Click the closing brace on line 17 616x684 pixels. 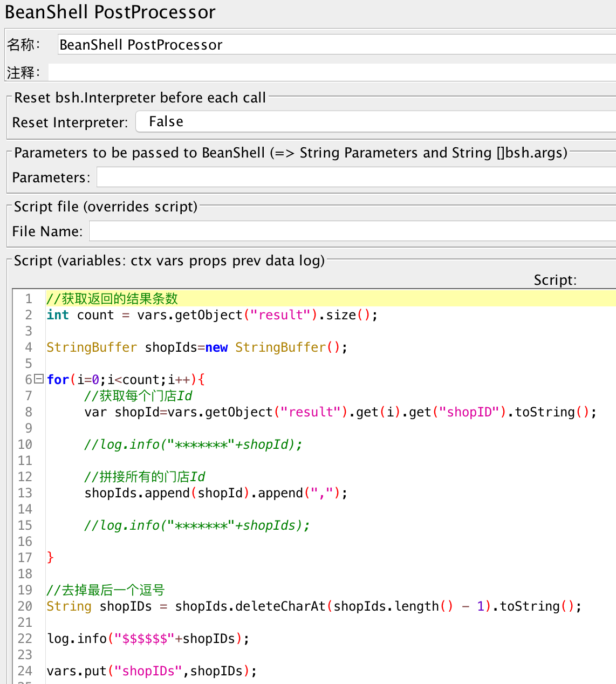point(50,558)
